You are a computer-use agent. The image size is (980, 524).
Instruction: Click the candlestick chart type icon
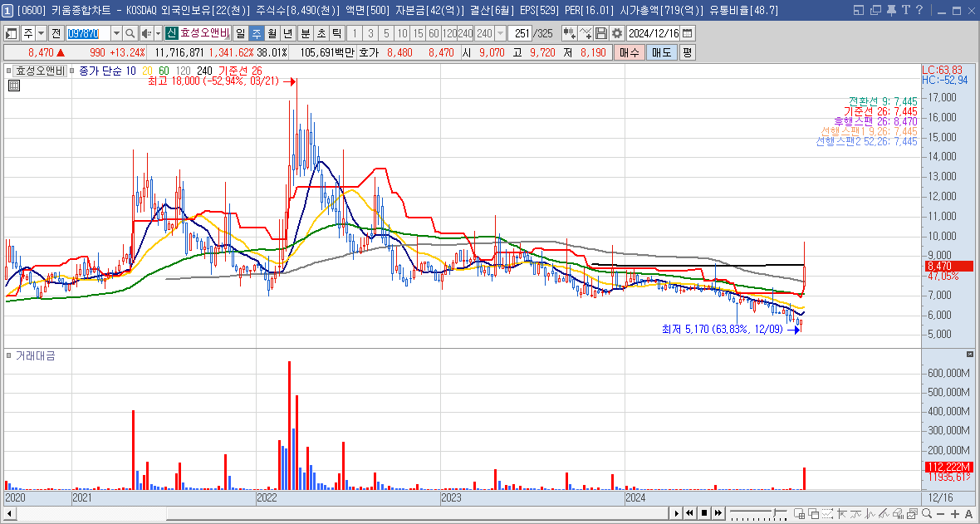tap(569, 33)
